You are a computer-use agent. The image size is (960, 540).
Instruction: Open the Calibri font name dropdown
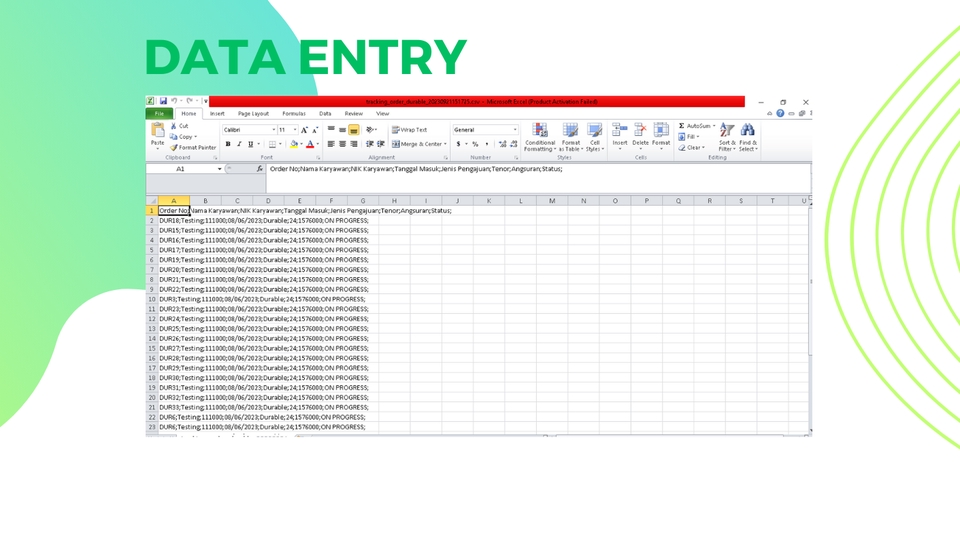pyautogui.click(x=274, y=130)
